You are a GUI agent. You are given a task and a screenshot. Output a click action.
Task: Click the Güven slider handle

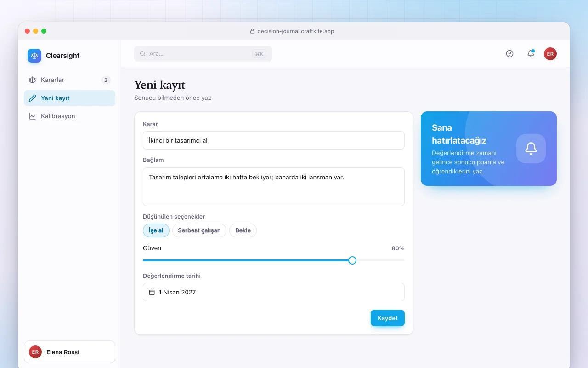coord(352,260)
